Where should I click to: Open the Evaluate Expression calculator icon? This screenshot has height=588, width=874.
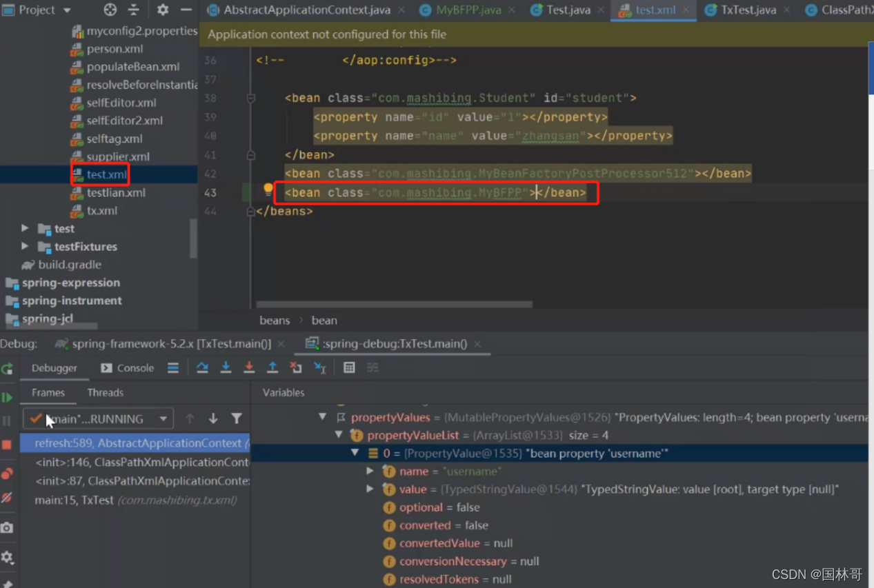click(349, 367)
